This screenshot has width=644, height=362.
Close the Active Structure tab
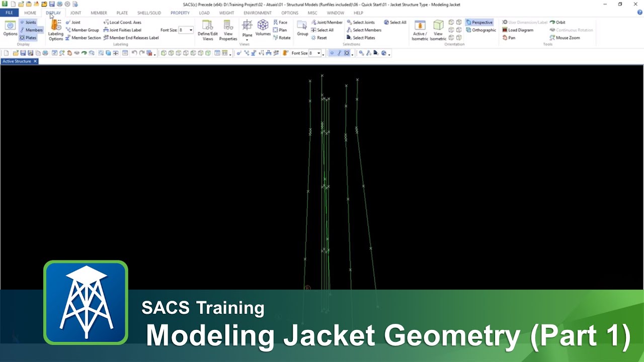tap(35, 61)
